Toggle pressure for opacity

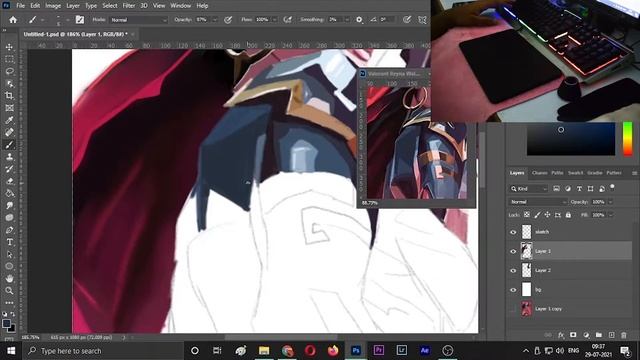[x=228, y=20]
